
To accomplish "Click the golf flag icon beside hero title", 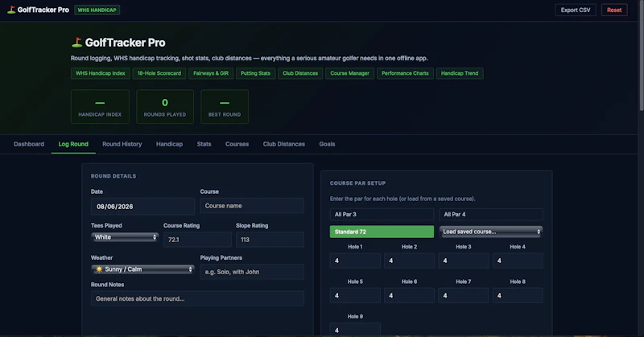I will point(76,43).
